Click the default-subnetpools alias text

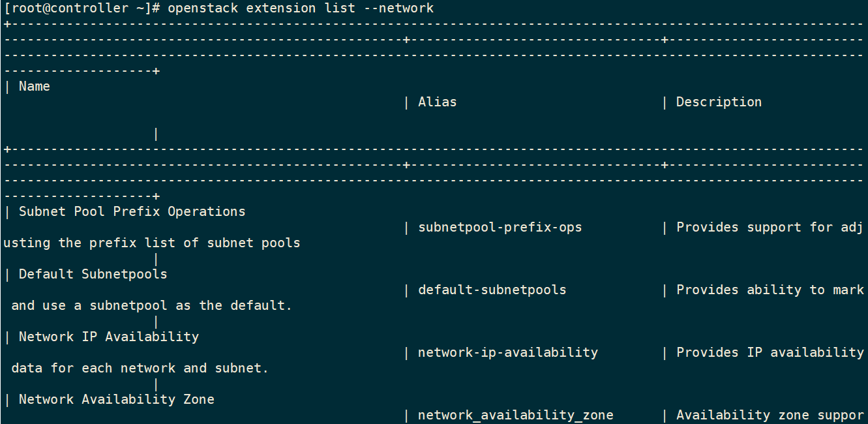point(492,290)
